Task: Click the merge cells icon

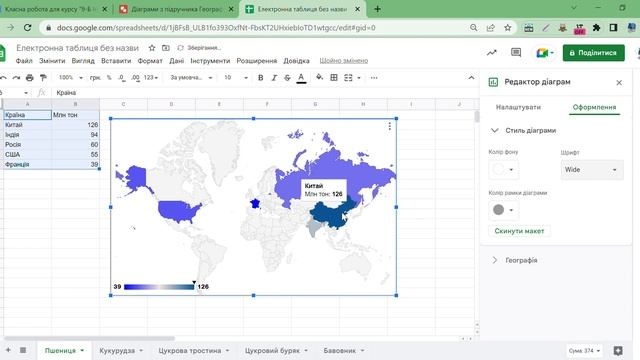Action: point(348,78)
